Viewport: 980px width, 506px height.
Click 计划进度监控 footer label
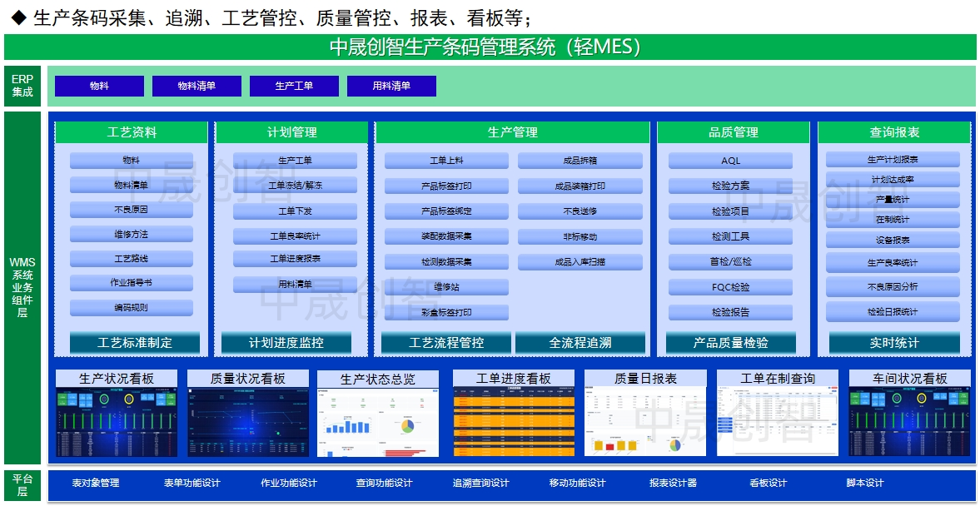pyautogui.click(x=286, y=343)
